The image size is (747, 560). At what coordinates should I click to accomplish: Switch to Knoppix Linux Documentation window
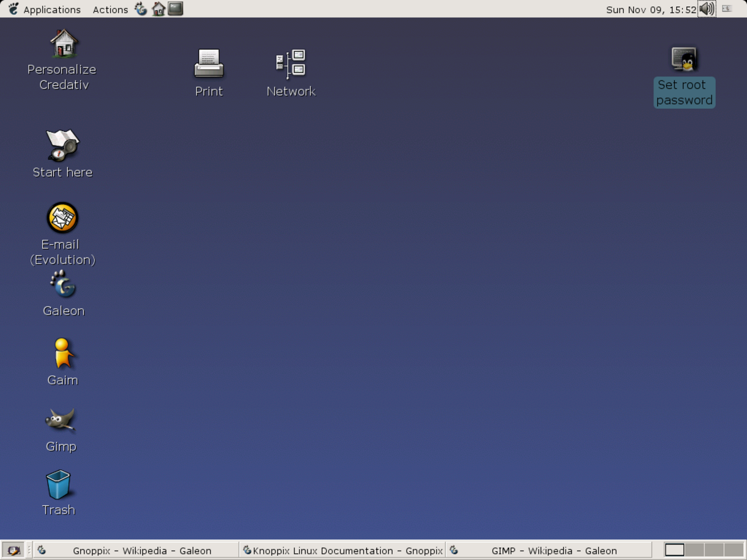[342, 550]
